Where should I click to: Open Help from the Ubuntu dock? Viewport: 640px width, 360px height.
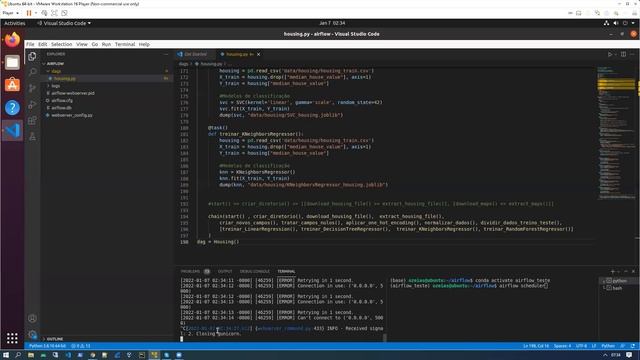[x=12, y=108]
